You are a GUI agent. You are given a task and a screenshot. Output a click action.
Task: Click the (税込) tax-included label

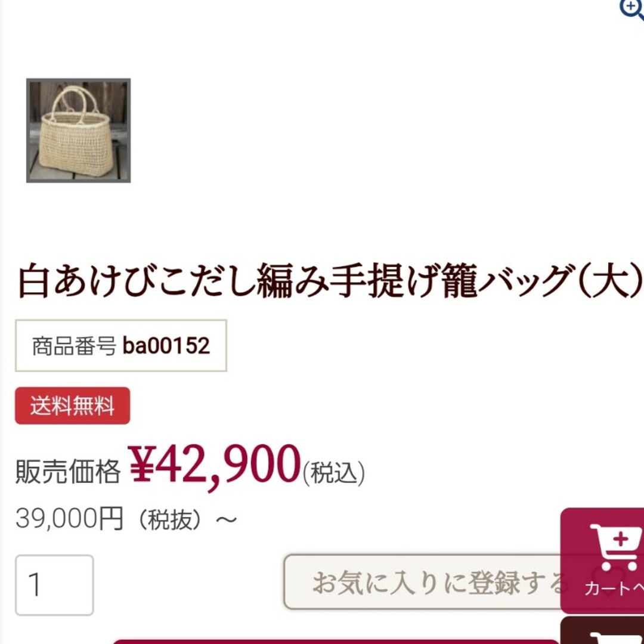click(333, 473)
